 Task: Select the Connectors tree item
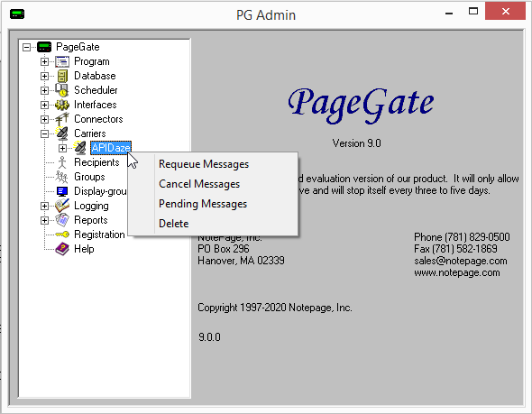98,119
